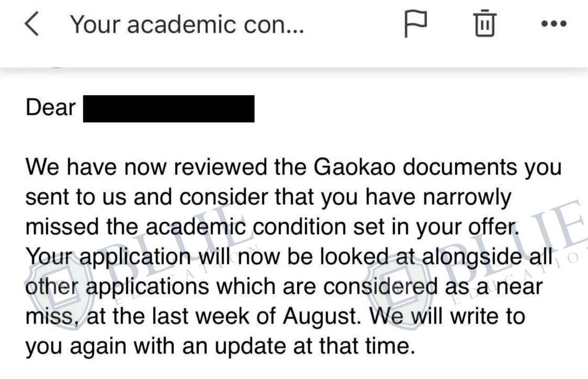The image size is (588, 379).
Task: Open the three-dot more options menu
Action: (554, 23)
